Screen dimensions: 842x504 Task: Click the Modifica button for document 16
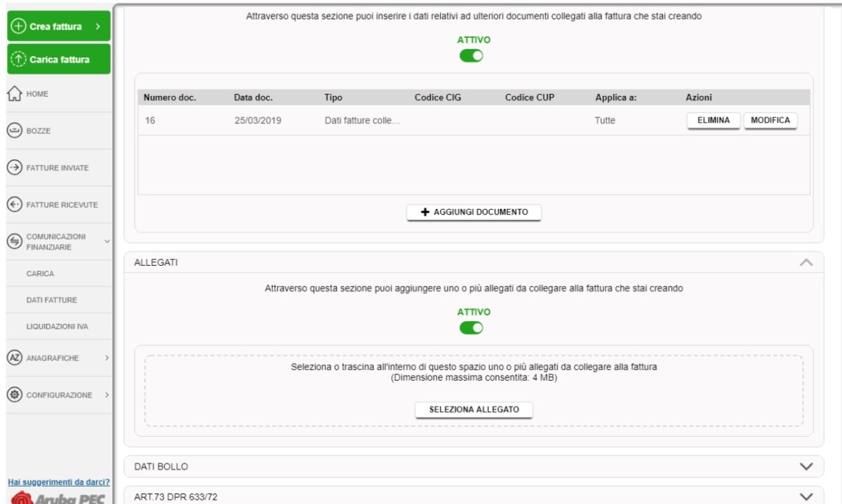pyautogui.click(x=770, y=121)
